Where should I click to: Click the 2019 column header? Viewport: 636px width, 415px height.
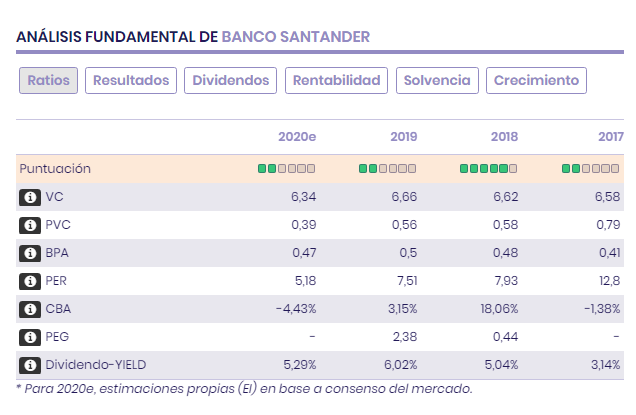click(403, 137)
